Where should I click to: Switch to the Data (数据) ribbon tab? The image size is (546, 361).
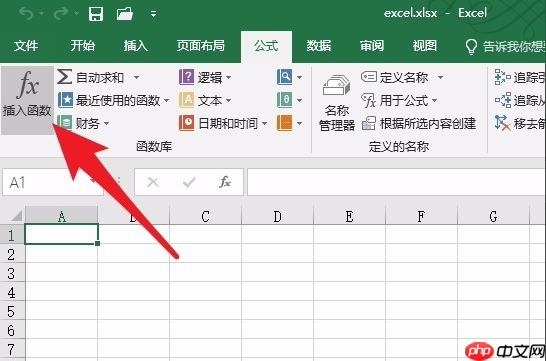[x=319, y=46]
